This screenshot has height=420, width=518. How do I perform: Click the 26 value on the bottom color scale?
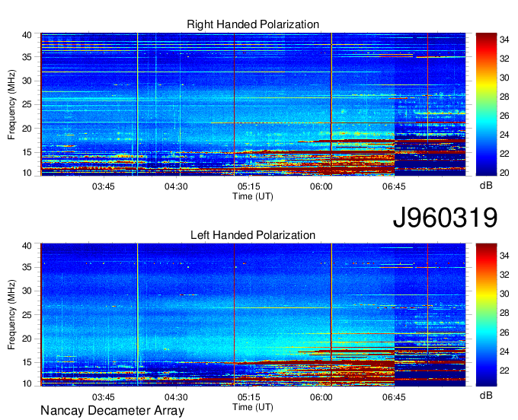click(504, 332)
